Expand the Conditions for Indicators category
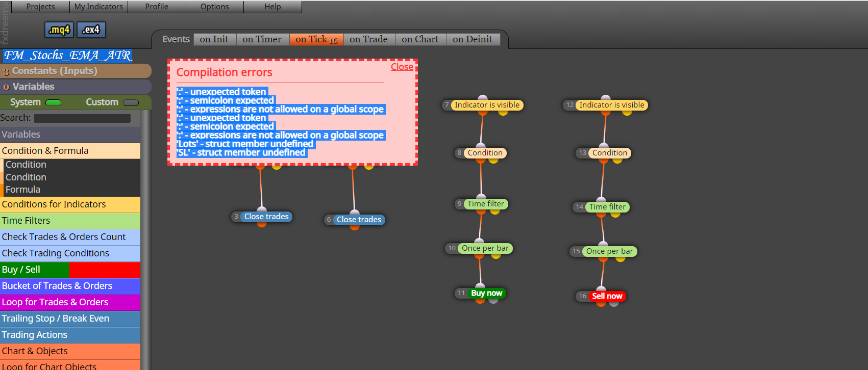The height and width of the screenshot is (370, 868). 70,204
